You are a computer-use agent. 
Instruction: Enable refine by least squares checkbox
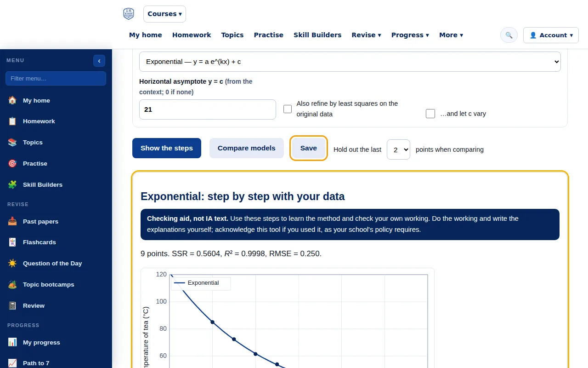tap(288, 109)
